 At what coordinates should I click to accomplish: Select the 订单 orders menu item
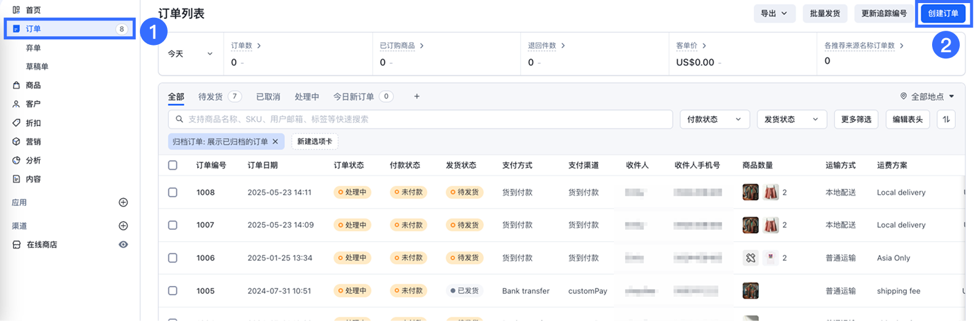click(69, 29)
